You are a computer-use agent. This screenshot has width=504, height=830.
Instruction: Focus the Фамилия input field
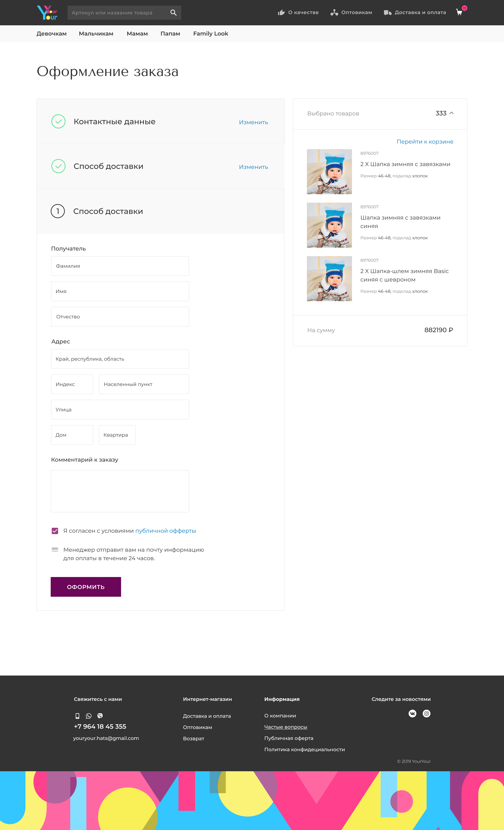[120, 266]
